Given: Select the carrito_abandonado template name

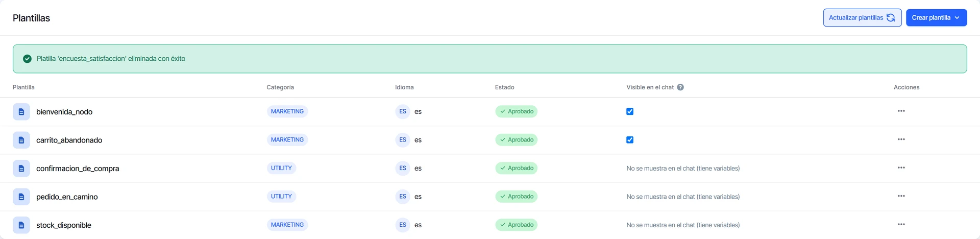Looking at the screenshot, I should pos(69,140).
